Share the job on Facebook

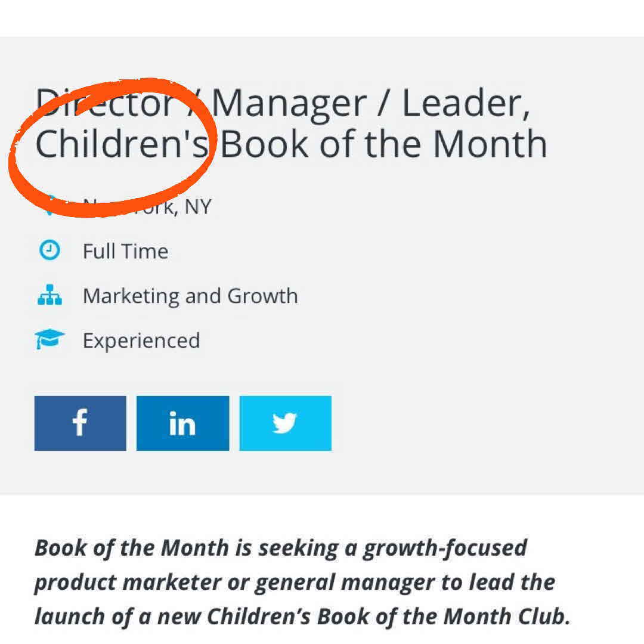(80, 423)
